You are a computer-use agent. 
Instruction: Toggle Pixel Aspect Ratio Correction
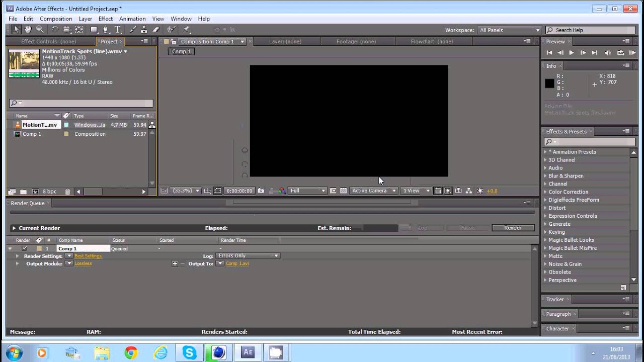pos(438,191)
